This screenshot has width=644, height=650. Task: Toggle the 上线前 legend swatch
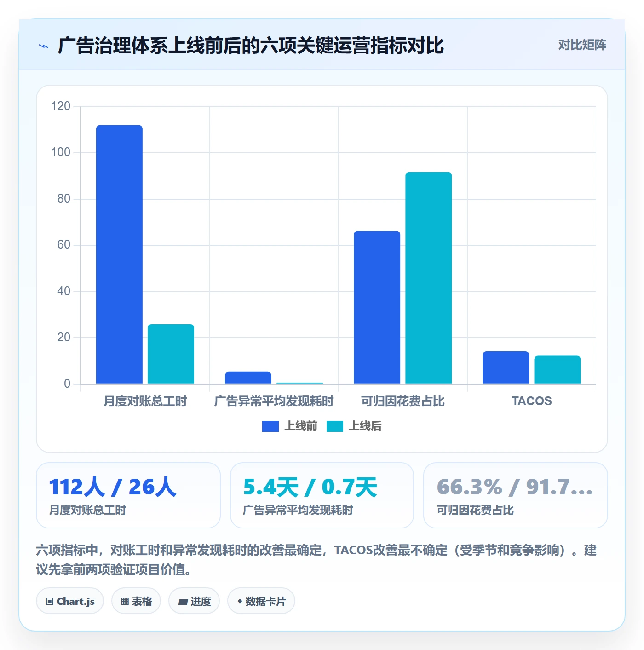coord(270,426)
